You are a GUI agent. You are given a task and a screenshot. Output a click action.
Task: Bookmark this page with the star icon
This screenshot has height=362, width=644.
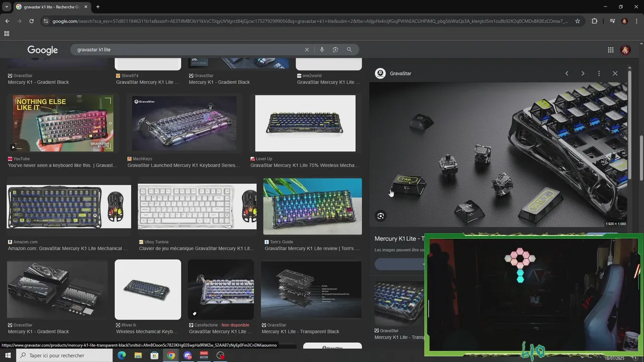click(x=578, y=21)
